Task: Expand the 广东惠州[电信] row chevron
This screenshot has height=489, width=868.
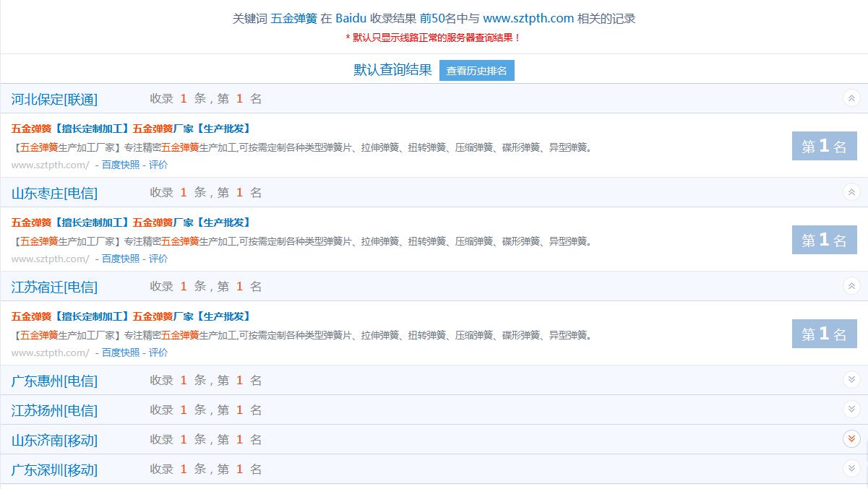Action: 851,380
